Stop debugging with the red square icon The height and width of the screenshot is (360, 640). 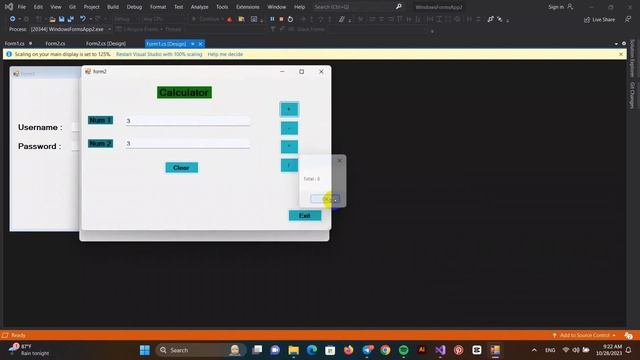[281, 19]
